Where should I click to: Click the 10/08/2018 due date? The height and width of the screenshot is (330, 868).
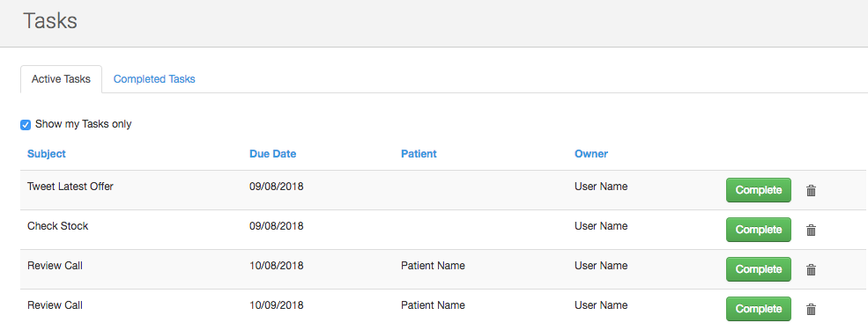[276, 266]
